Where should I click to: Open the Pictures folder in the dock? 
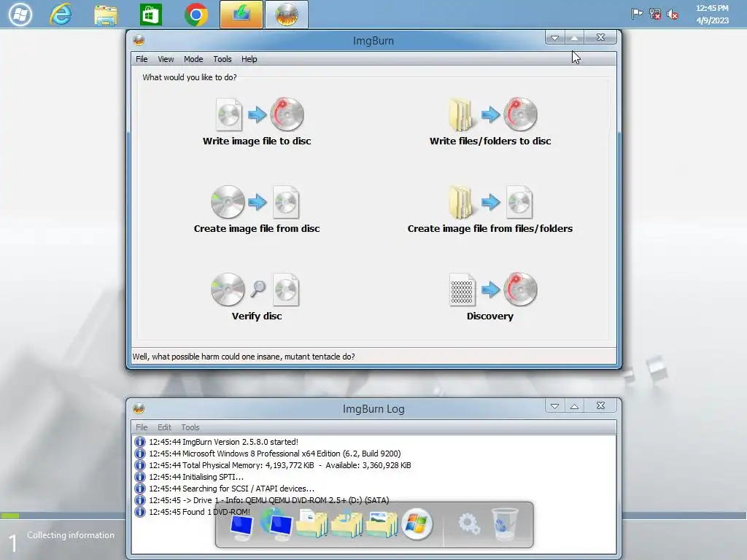click(x=382, y=524)
